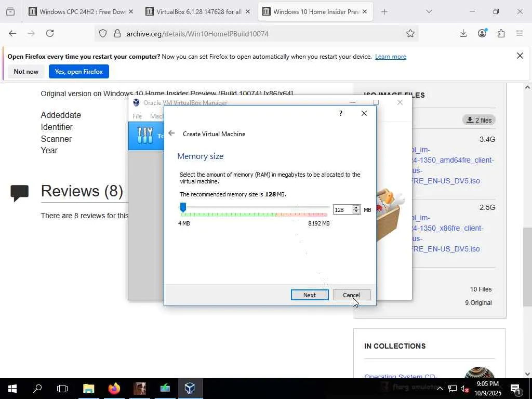
Task: Close the Windows 10 Home Insider tab
Action: 365,12
